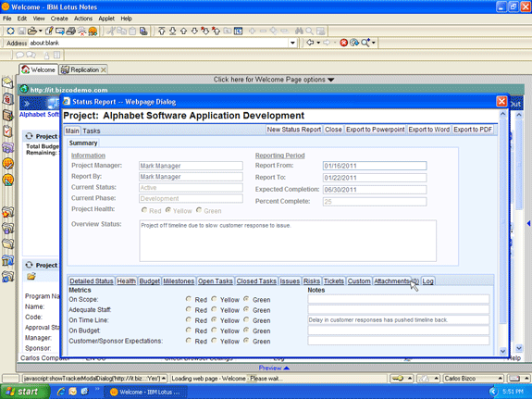This screenshot has width=532, height=399.
Task: Click Export to Word button
Action: tap(429, 130)
